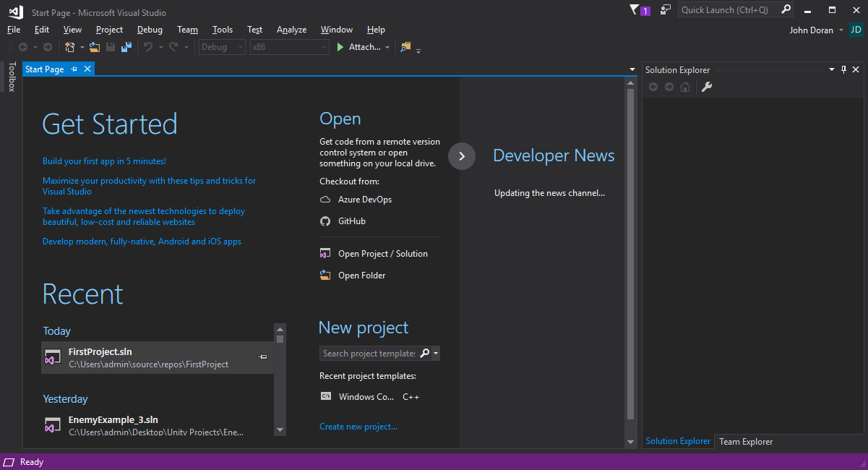
Task: Open Solution Explorer window position dropdown
Action: (x=832, y=69)
